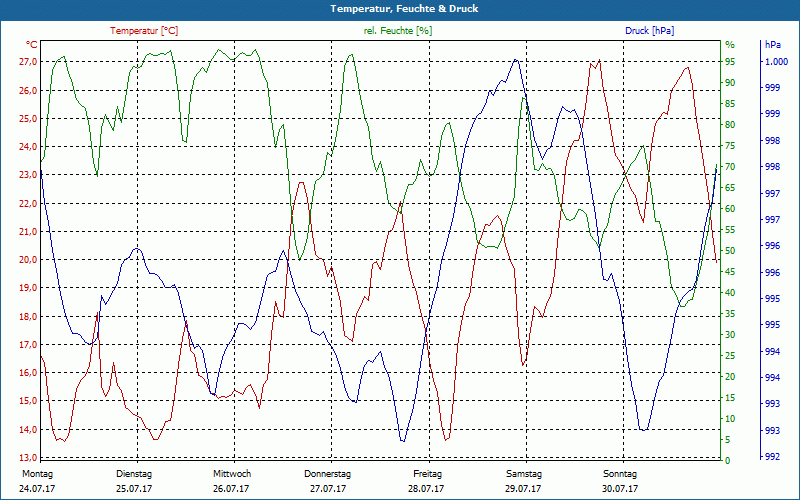Click the 'Sonntag' day label
The height and width of the screenshot is (500, 800).
[x=620, y=473]
